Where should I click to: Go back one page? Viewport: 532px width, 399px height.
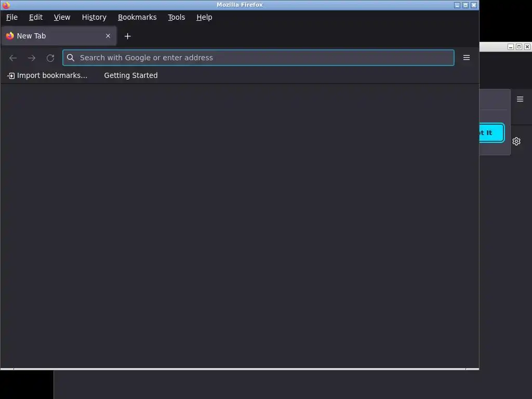coord(13,58)
